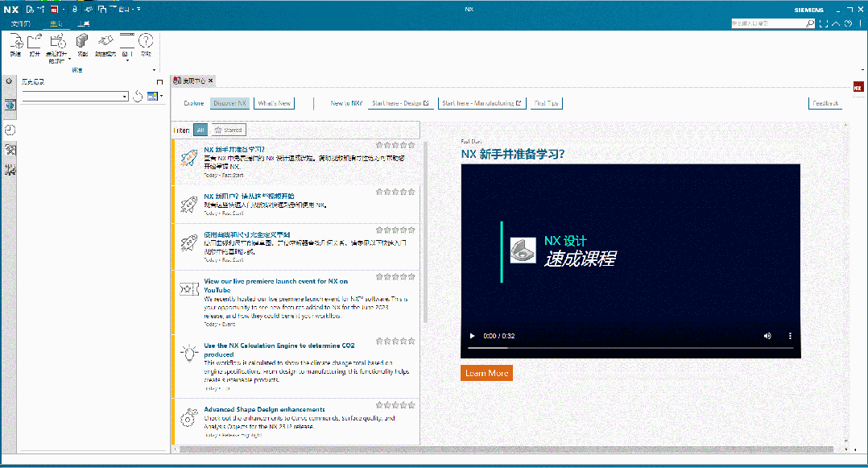The image size is (868, 468).
Task: Open the First Tips link
Action: [547, 103]
